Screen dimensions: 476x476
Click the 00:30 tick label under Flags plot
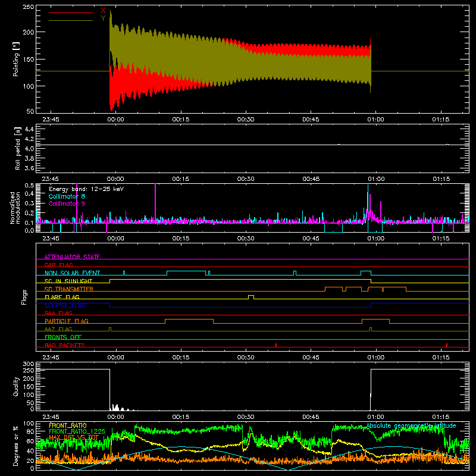246,358
